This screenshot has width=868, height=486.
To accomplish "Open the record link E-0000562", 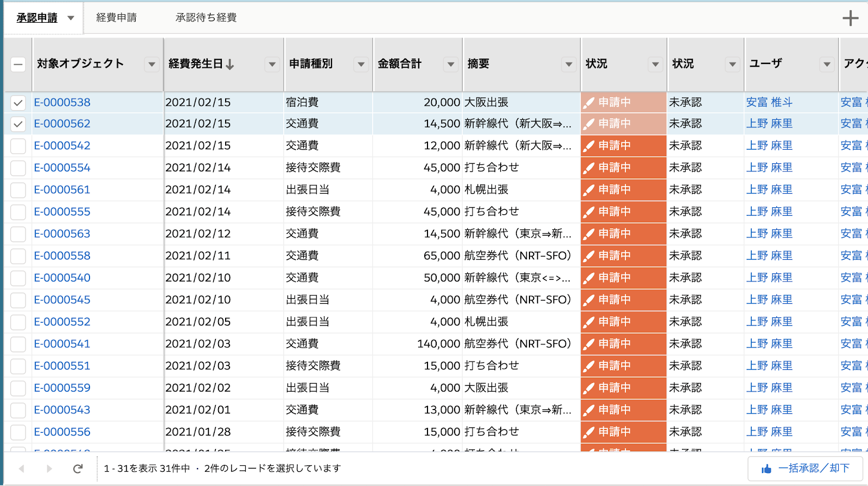I will click(x=62, y=124).
